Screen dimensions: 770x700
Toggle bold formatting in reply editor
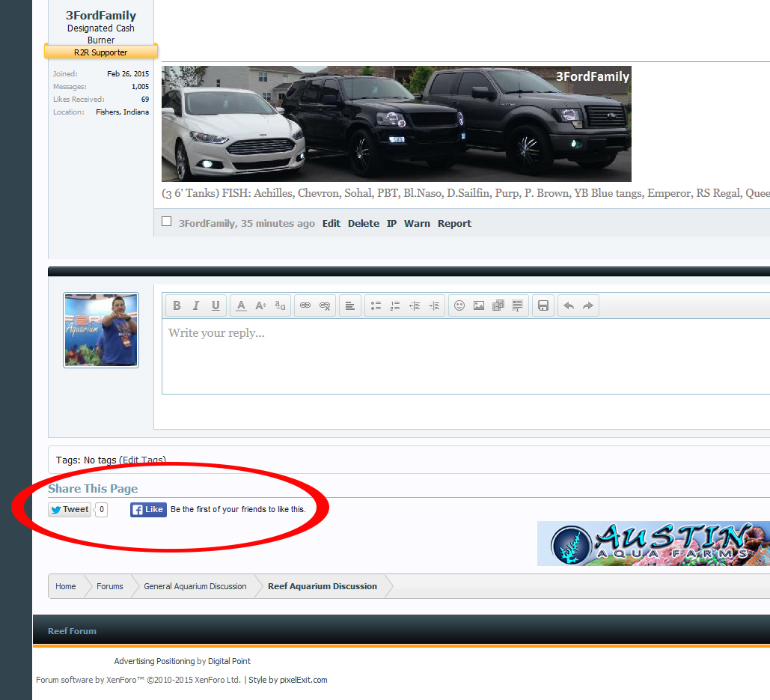point(177,305)
